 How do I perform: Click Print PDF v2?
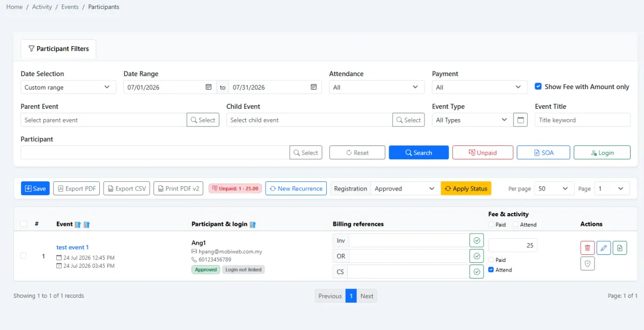click(178, 188)
